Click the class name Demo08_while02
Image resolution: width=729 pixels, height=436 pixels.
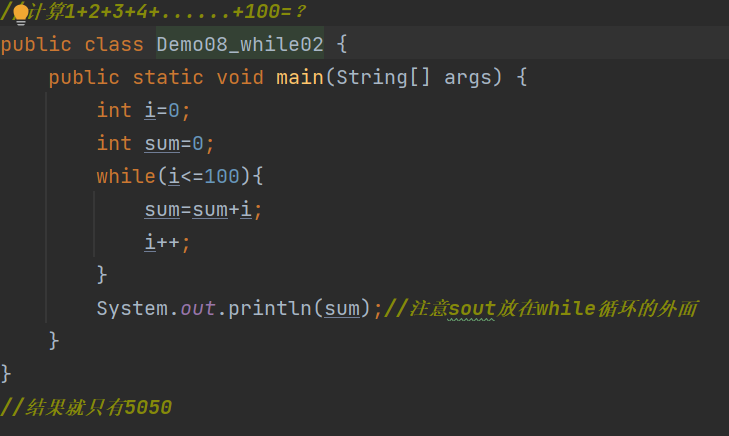239,44
